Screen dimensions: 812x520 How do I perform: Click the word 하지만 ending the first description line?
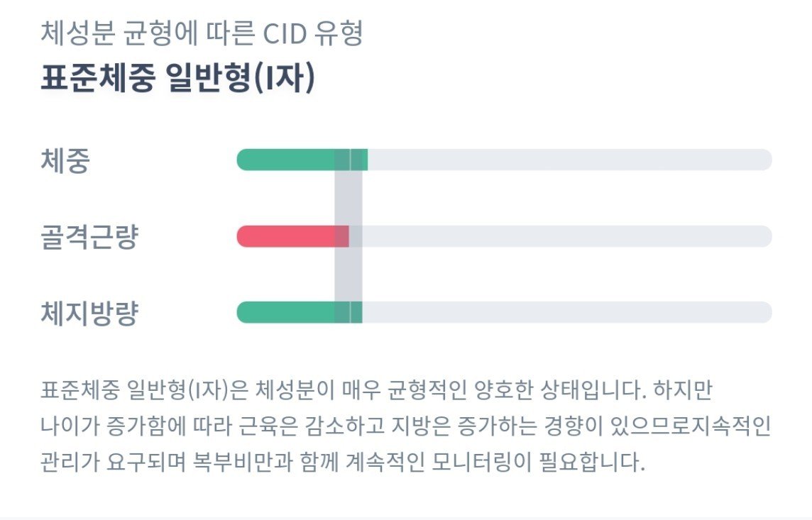click(x=683, y=389)
